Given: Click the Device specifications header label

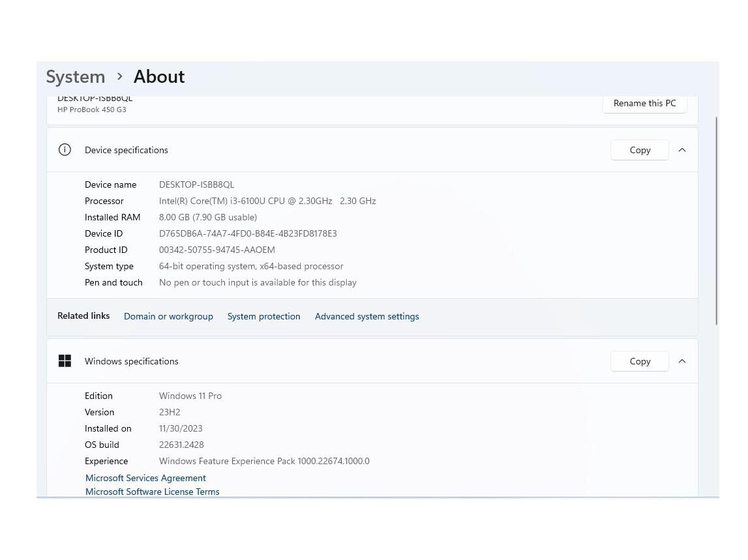Looking at the screenshot, I should click(127, 150).
